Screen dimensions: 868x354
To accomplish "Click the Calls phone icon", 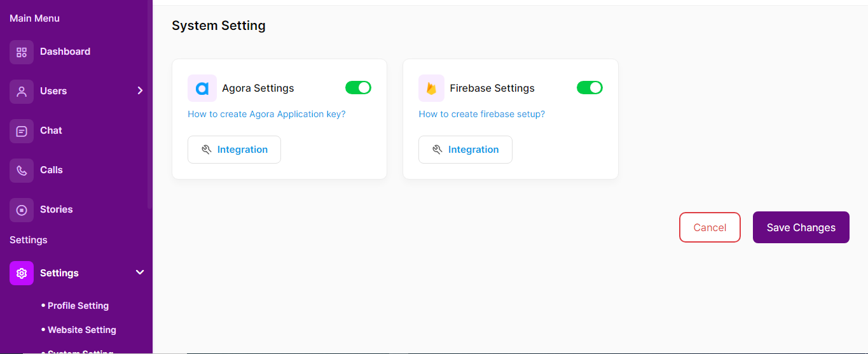I will [x=22, y=171].
